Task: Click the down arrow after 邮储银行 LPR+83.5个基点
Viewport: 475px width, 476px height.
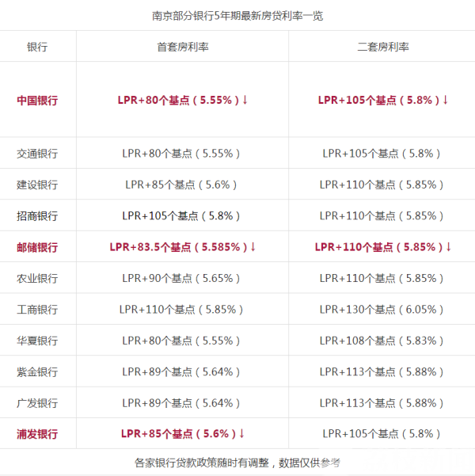Action: point(253,247)
